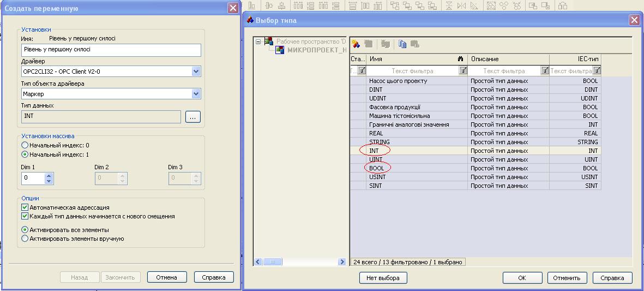The width and height of the screenshot is (644, 291).
Task: Select МИКРОПРОЕКТ_Н tree item
Action: [316, 50]
